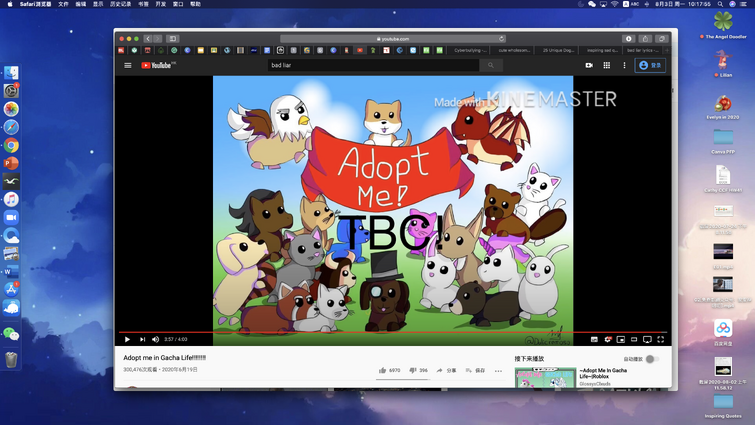Screen dimensions: 755x425
Task: Launch PowerPoint from dock
Action: (11, 163)
